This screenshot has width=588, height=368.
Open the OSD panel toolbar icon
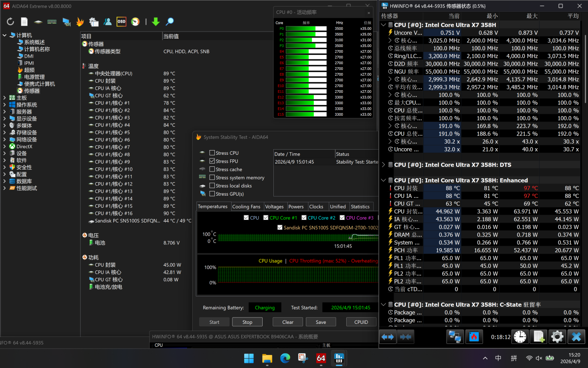[x=121, y=22]
